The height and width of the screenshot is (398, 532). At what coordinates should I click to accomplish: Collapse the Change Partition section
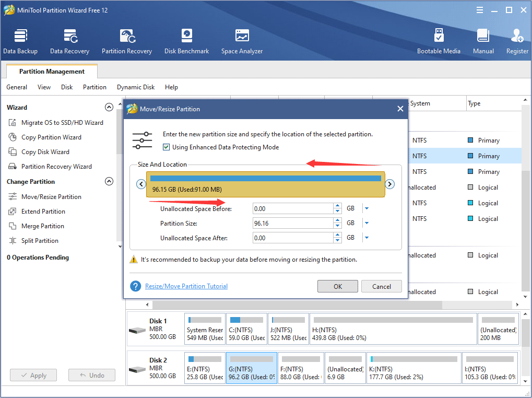pos(109,182)
